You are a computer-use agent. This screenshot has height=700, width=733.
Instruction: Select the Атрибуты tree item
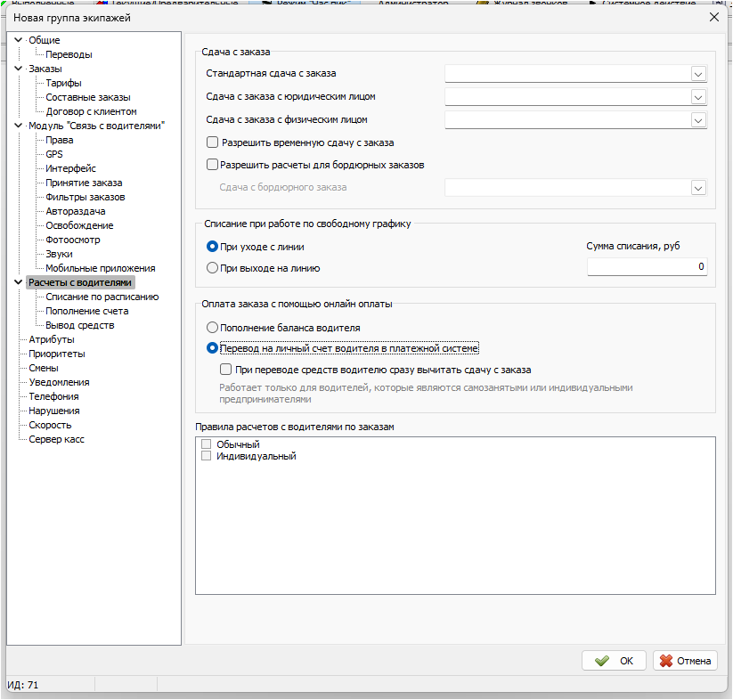[x=52, y=339]
